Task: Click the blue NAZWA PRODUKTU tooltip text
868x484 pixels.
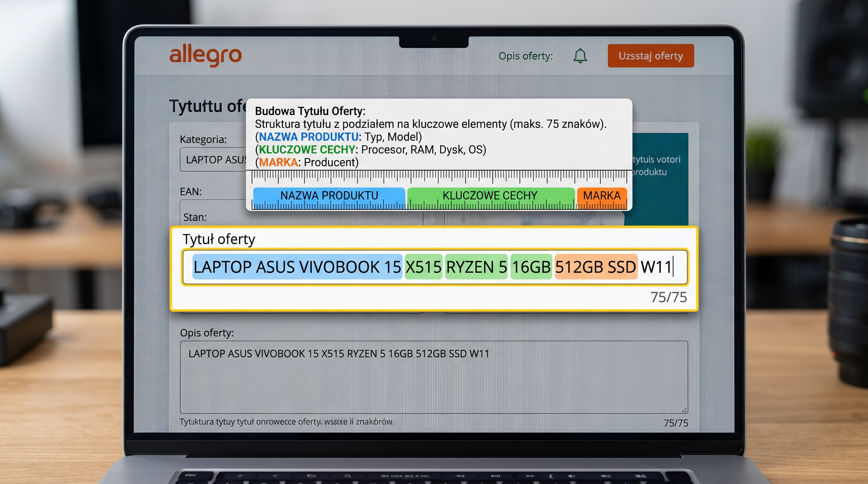Action: coord(308,137)
